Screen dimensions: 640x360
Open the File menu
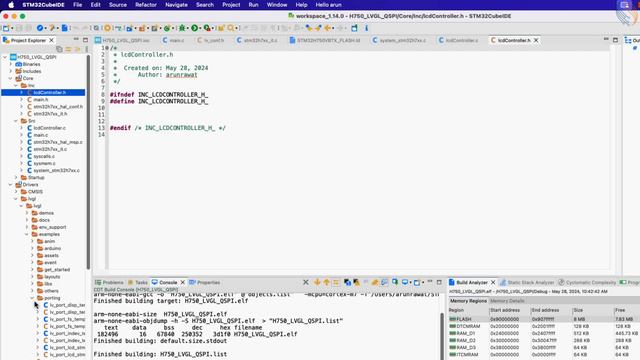coord(77,5)
